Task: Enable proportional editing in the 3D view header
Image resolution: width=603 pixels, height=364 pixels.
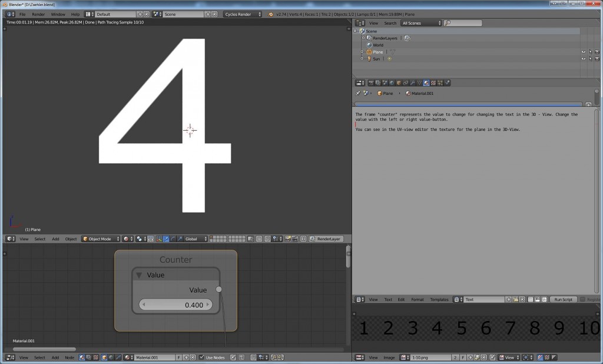Action: (260, 239)
